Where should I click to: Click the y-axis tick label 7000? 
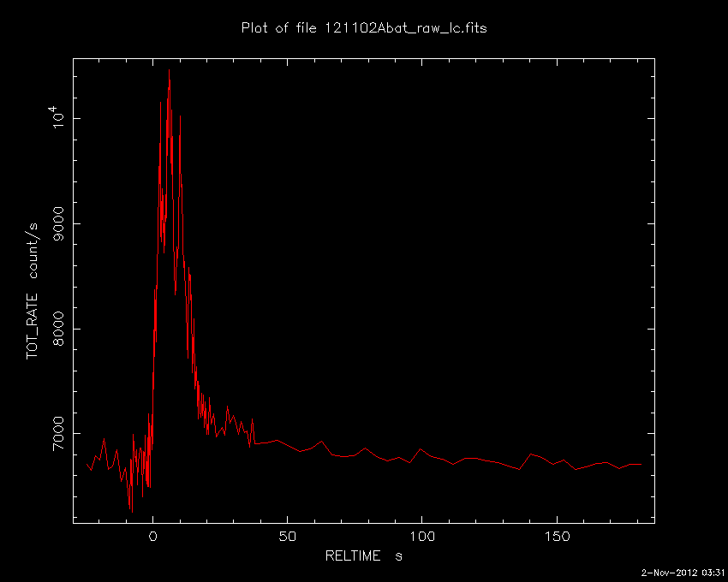(x=59, y=433)
